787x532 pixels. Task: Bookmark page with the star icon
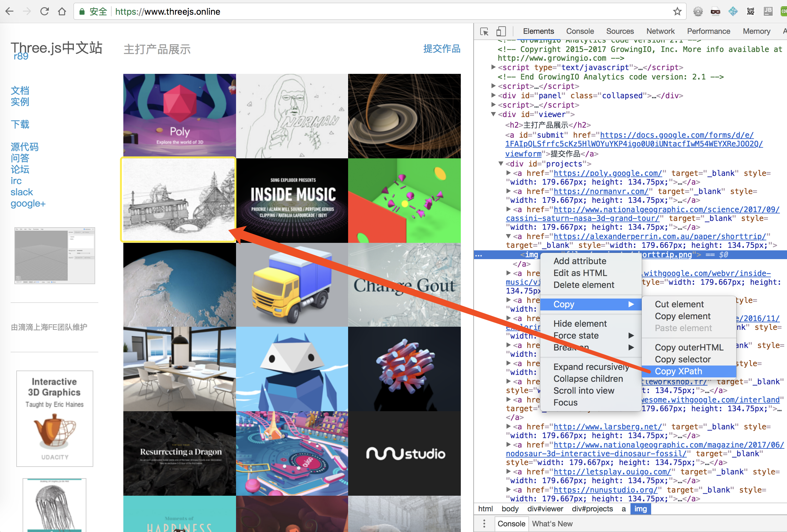[677, 12]
